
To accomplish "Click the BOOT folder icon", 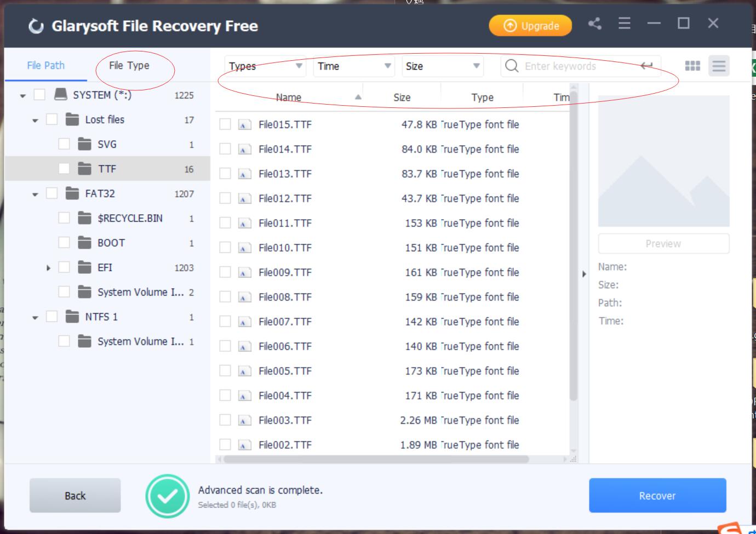I will pyautogui.click(x=84, y=243).
